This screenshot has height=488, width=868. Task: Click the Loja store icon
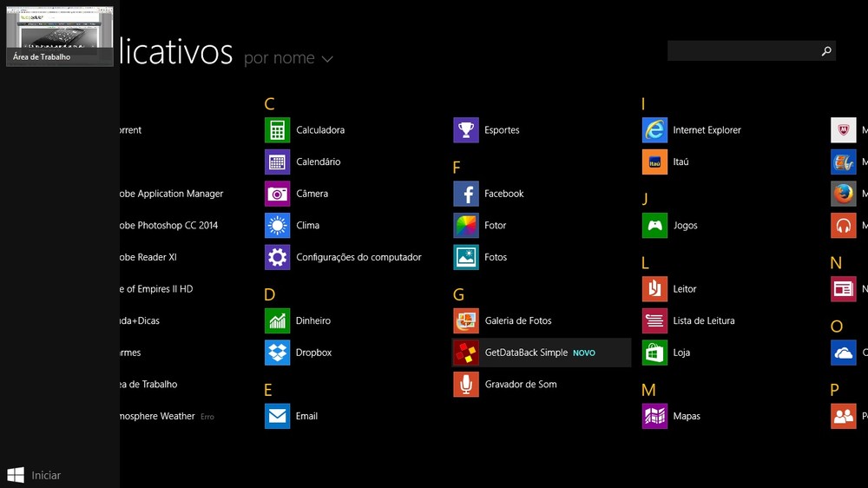[654, 353]
